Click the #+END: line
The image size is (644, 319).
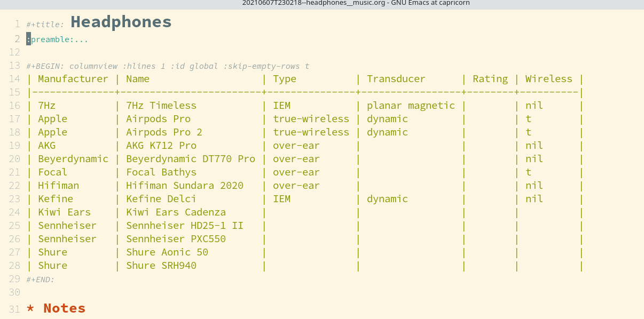[41, 280]
